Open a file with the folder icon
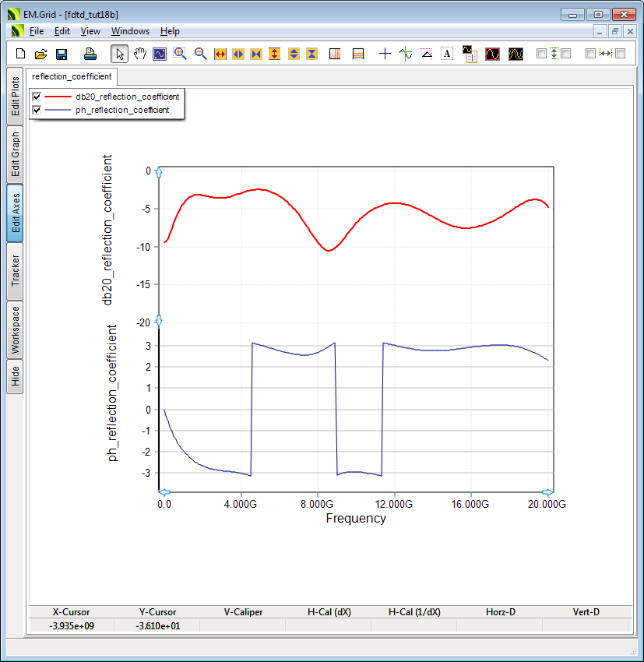Viewport: 644px width, 662px height. point(40,54)
